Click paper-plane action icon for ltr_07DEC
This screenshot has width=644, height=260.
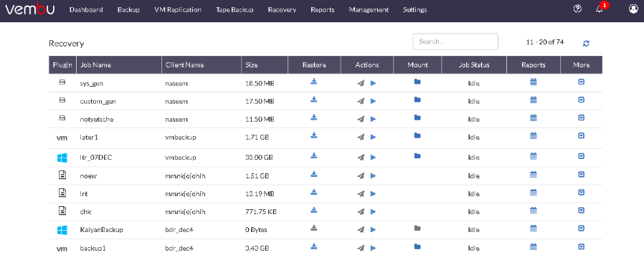tap(361, 157)
